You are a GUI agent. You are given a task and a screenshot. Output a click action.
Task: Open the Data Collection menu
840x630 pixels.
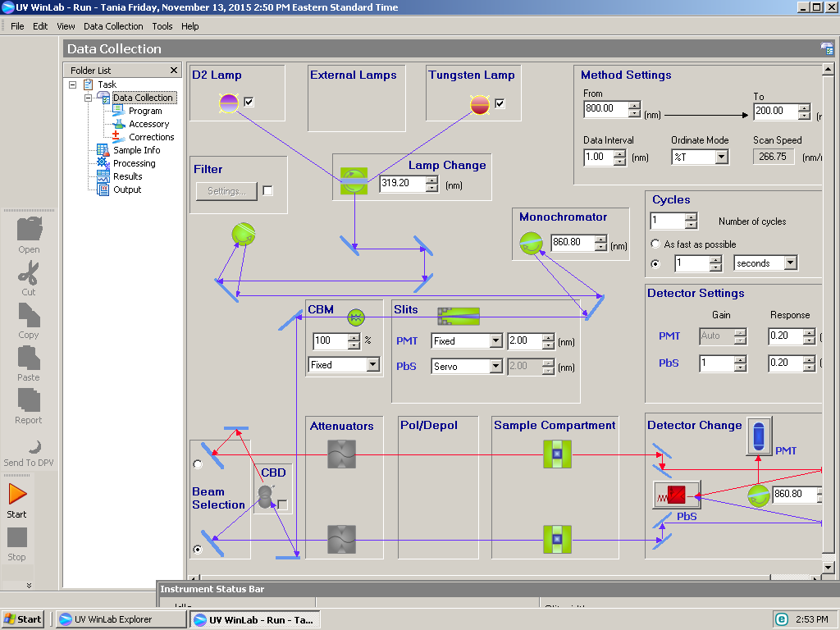click(113, 26)
